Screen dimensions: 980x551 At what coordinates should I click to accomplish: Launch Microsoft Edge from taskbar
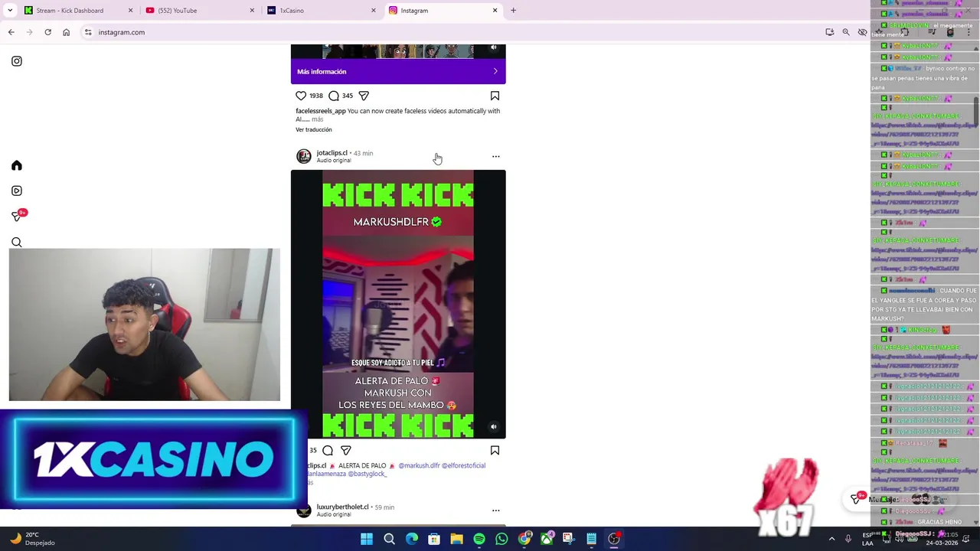[412, 539]
